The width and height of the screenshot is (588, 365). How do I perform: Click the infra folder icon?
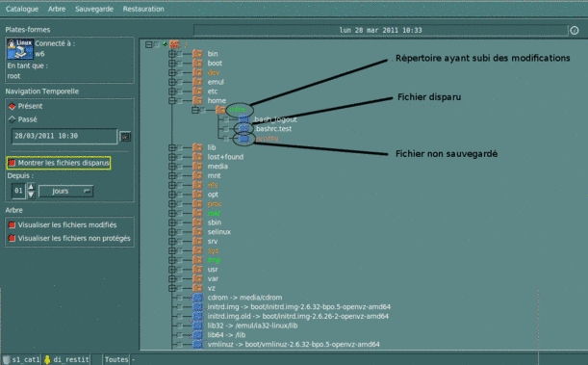click(x=220, y=110)
